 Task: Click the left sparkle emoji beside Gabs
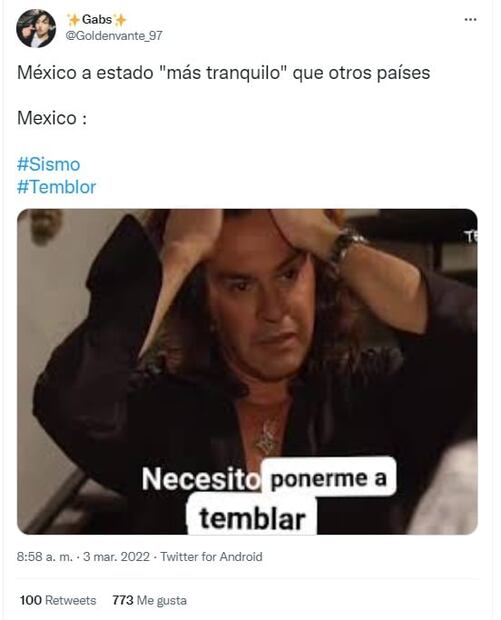pyautogui.click(x=74, y=19)
